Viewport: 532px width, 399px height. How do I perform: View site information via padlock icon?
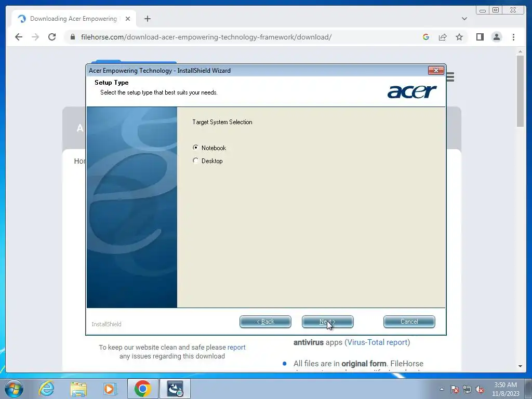point(72,37)
